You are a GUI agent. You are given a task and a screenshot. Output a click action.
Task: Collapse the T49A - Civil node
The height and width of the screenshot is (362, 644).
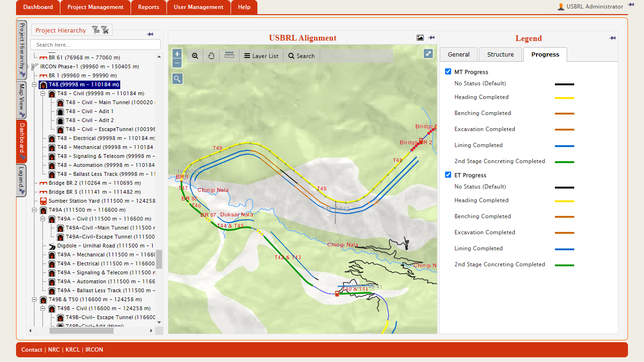(43, 219)
